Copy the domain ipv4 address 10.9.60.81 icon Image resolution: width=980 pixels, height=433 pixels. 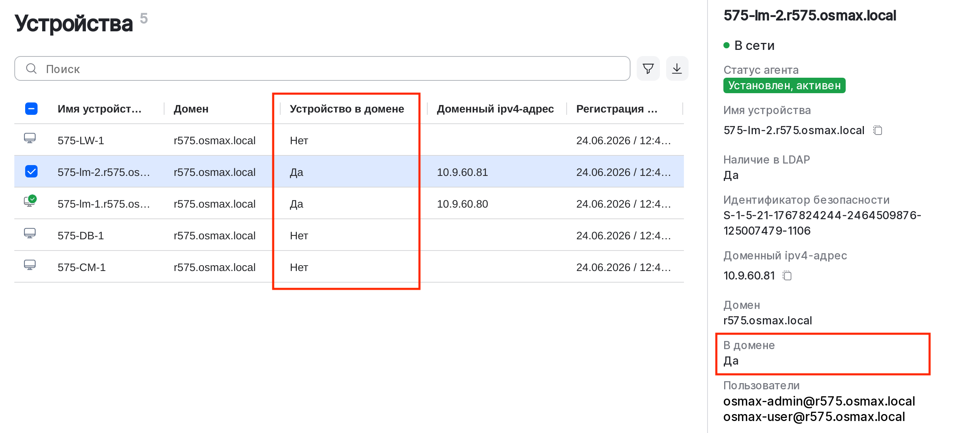[787, 276]
